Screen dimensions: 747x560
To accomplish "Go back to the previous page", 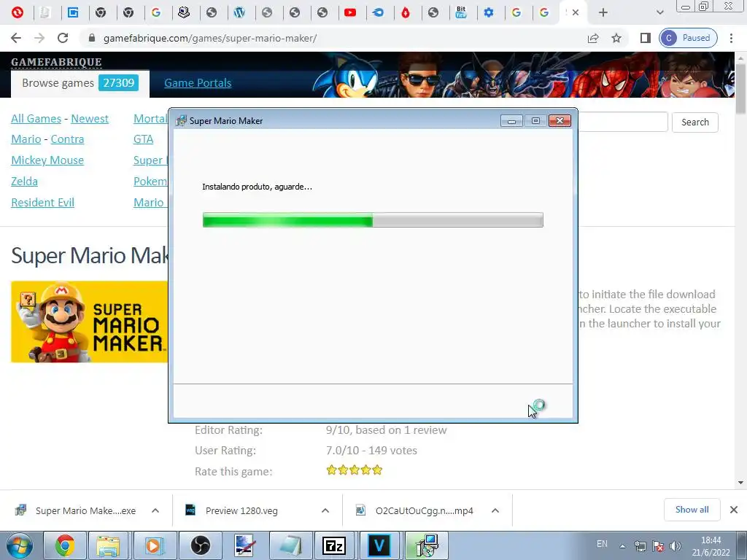I will 16,38.
